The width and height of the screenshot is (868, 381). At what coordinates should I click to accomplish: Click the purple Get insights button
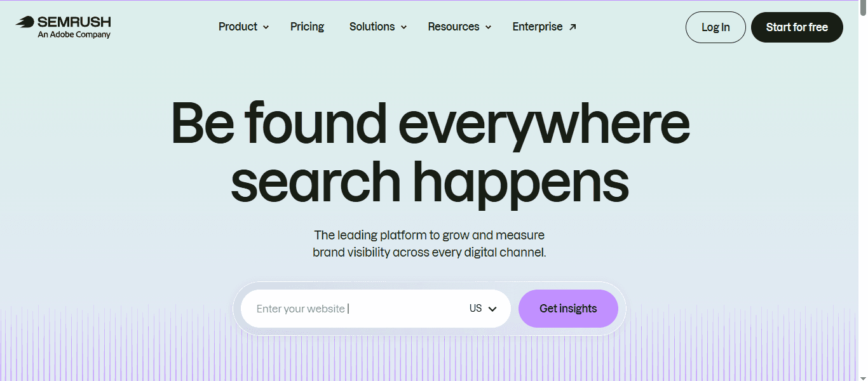[568, 309]
